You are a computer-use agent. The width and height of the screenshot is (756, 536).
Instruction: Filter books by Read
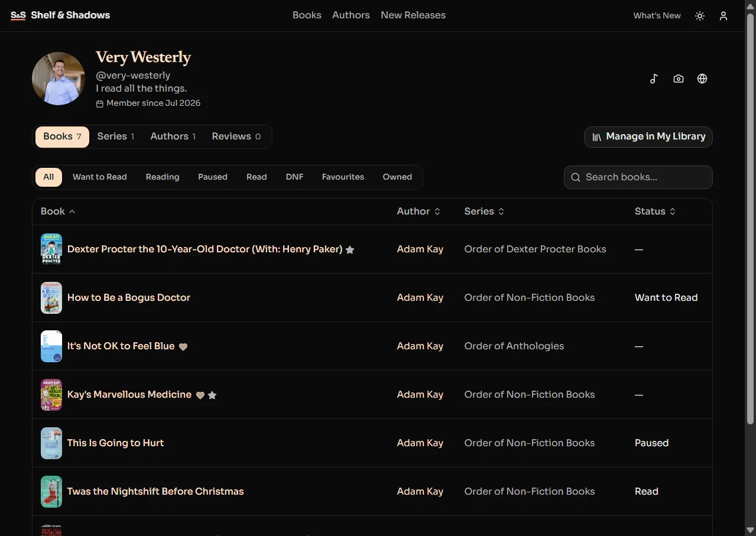[257, 177]
